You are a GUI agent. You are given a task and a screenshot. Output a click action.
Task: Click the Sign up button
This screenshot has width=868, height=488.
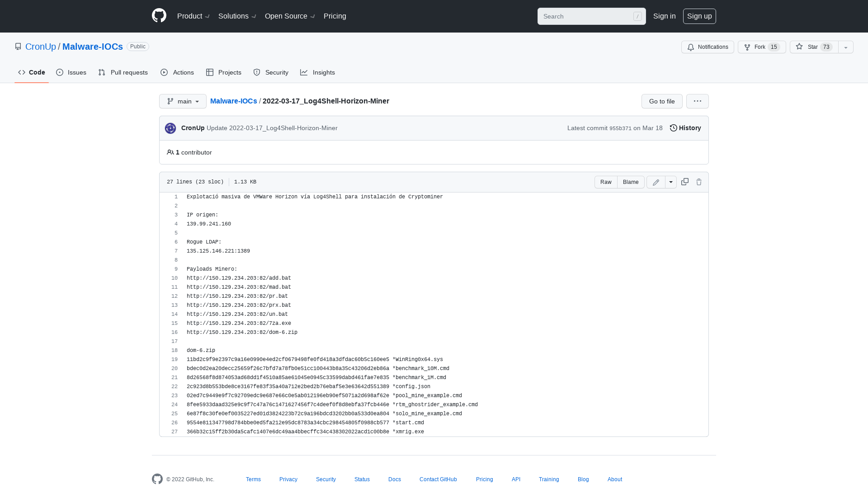pyautogui.click(x=699, y=16)
